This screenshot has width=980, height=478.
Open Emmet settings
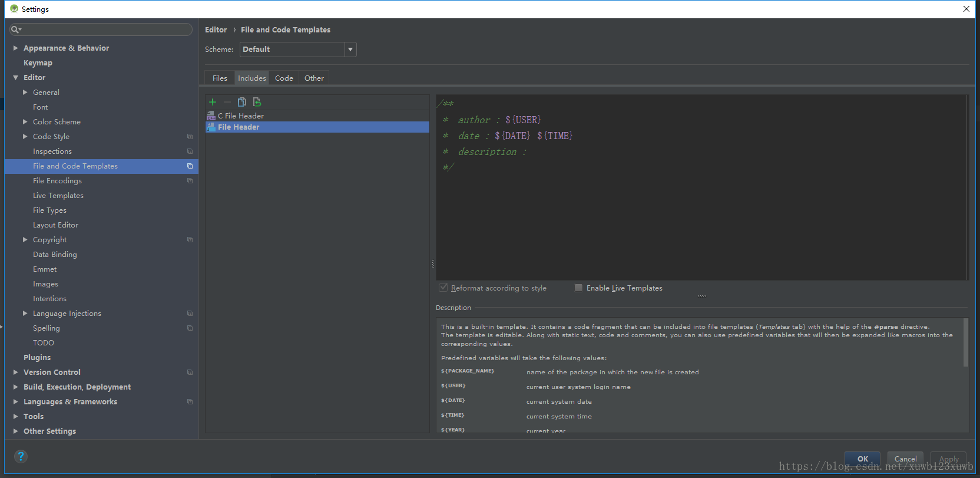(x=45, y=269)
